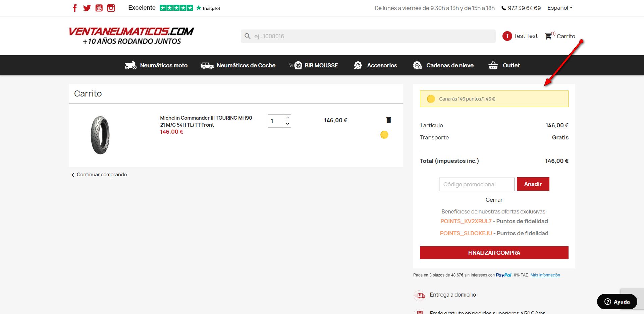Click the snow chains icon
644x314 pixels.
click(418, 65)
